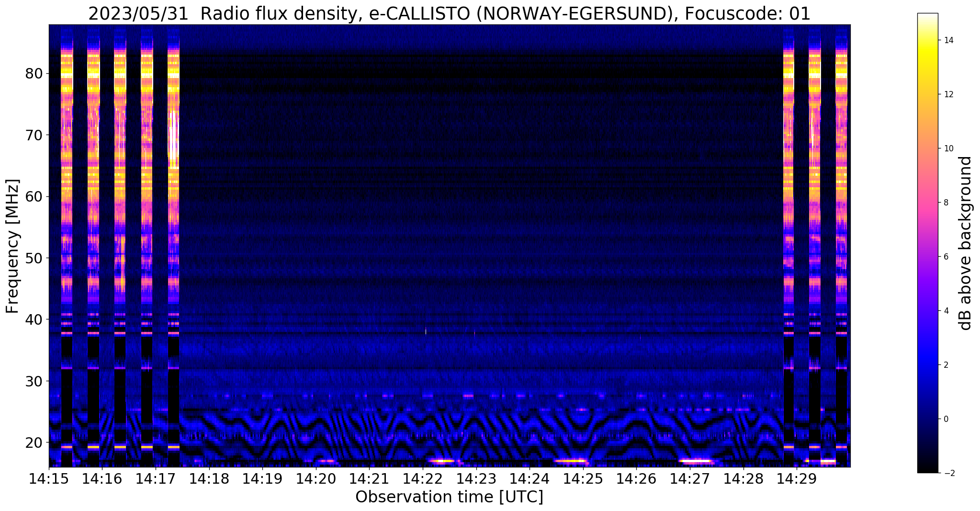Viewport: 980px width, 511px height.
Task: Click the 14:26 time tick label
Action: point(636,479)
